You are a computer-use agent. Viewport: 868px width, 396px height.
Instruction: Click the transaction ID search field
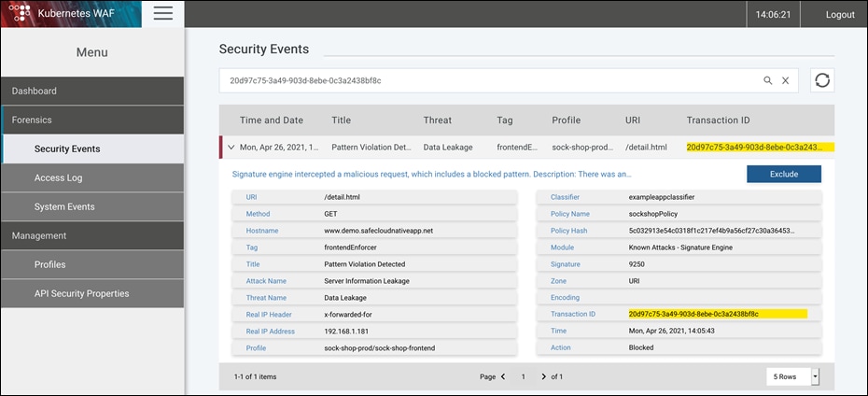click(485, 80)
